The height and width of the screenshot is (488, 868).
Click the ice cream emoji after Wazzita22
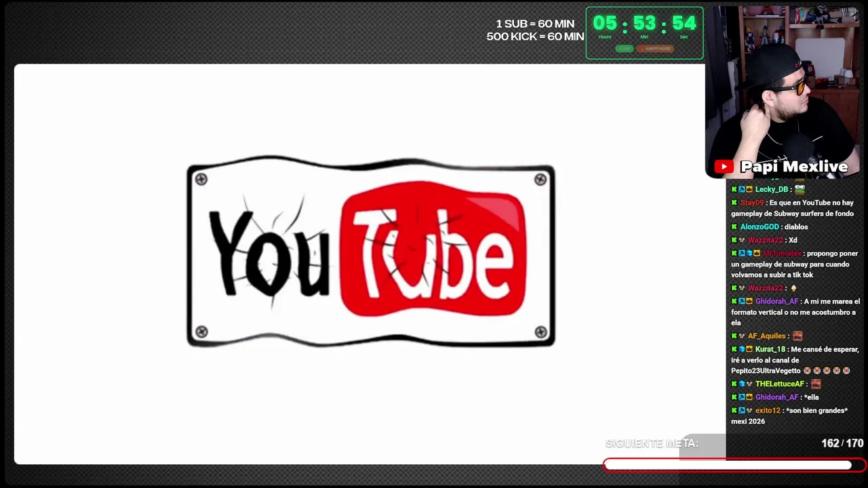793,288
